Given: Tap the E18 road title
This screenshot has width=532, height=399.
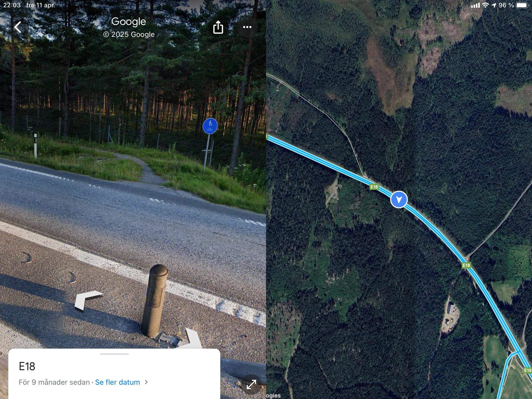Looking at the screenshot, I should [27, 366].
